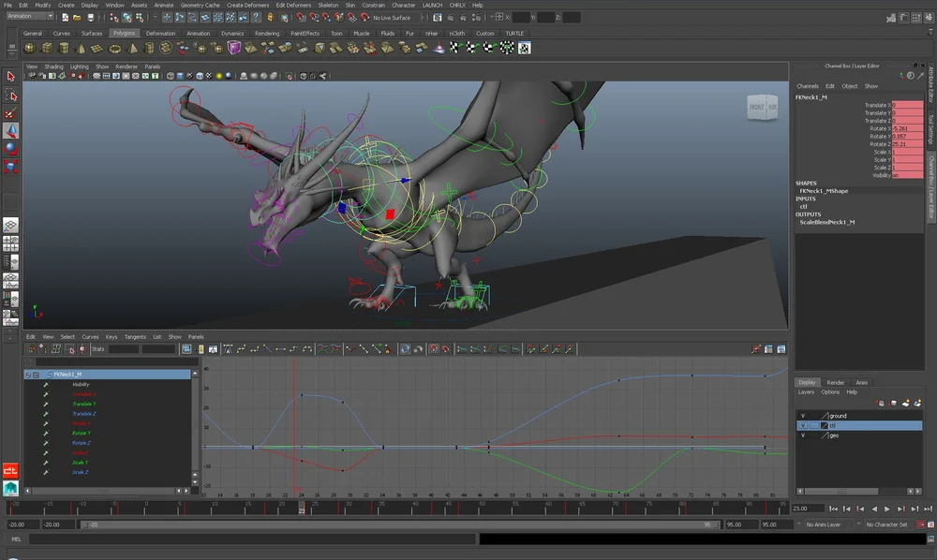The image size is (937, 560).
Task: Click the polygon sphere icon on the shelf
Action: 30,48
